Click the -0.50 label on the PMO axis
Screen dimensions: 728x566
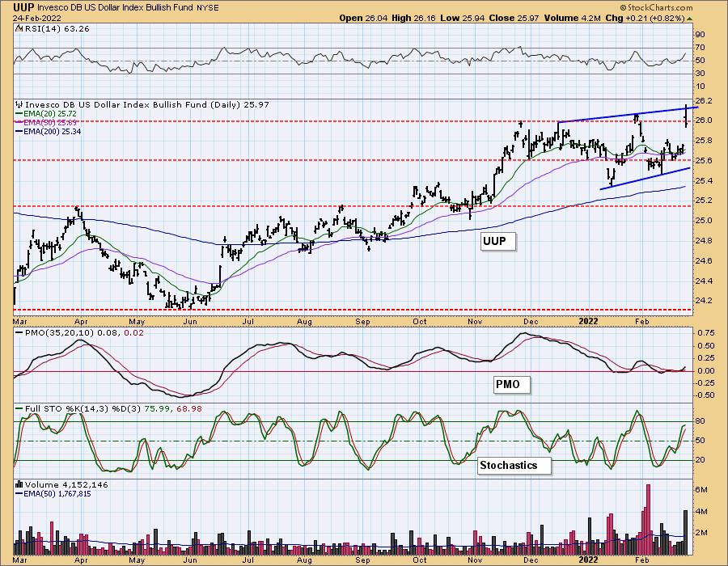(x=705, y=395)
